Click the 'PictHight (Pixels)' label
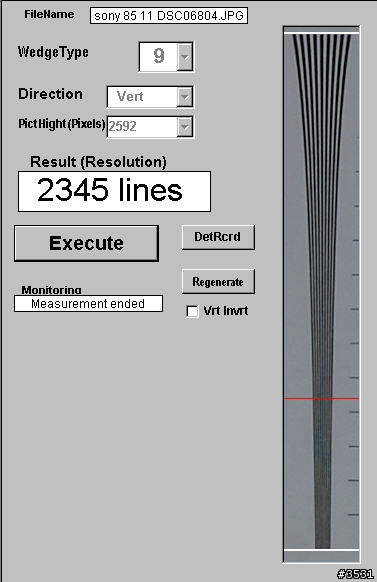Viewport: 377px width, 582px height. point(62,124)
